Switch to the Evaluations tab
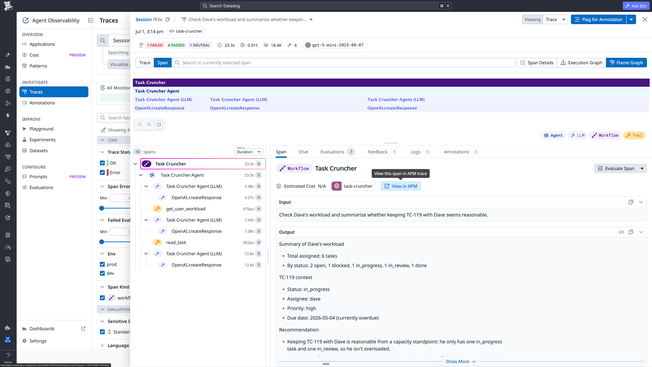Viewport: 652px width, 367px height. 337,152
